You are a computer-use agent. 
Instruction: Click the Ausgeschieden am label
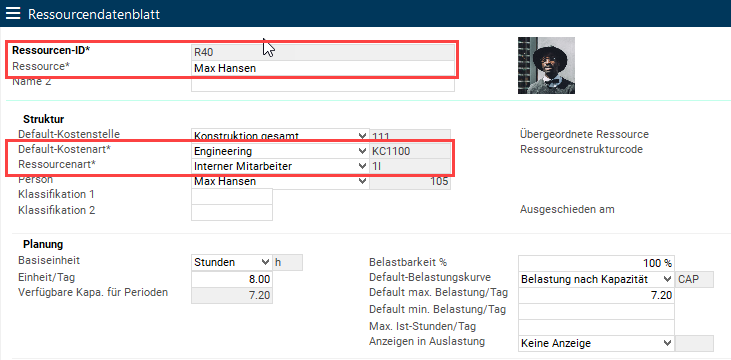point(567,209)
